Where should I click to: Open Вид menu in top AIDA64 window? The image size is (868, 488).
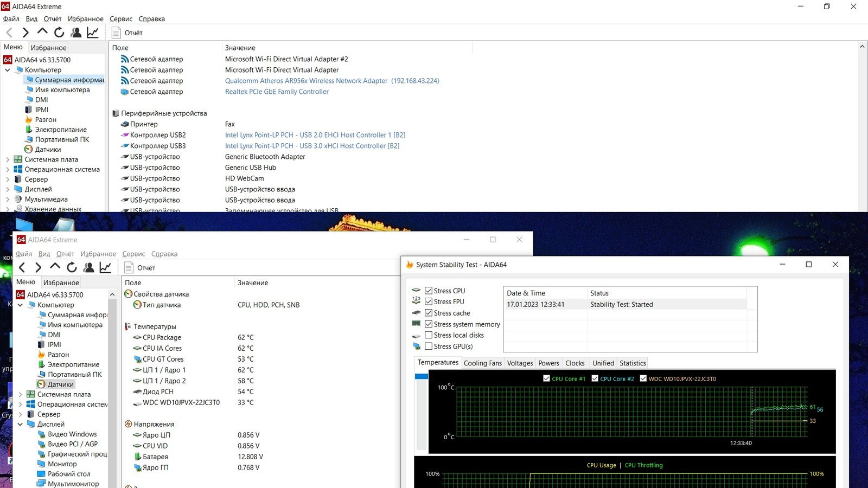31,18
